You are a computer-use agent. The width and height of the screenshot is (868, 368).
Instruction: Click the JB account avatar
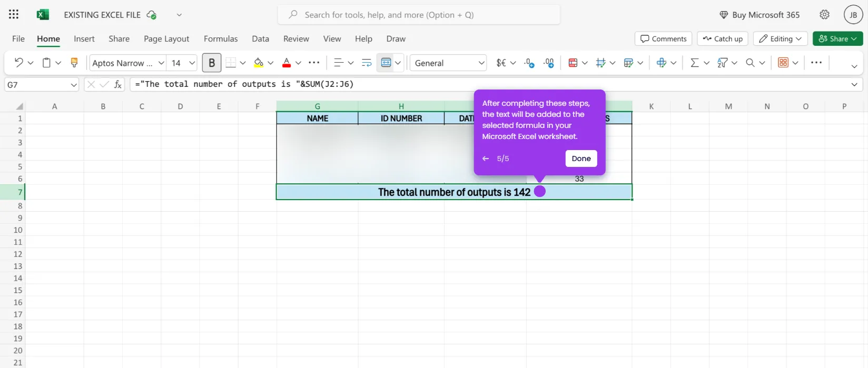pyautogui.click(x=853, y=15)
